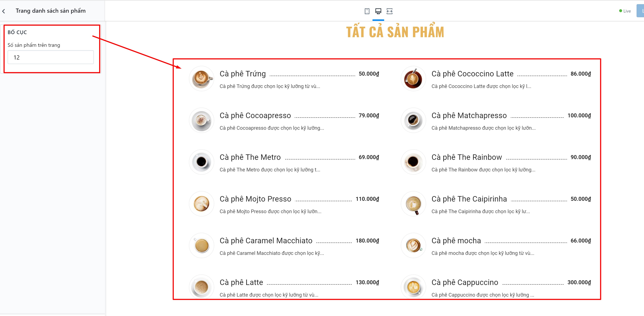
Task: Open the Cà phê Cococcino Latte thumbnail
Action: click(413, 78)
